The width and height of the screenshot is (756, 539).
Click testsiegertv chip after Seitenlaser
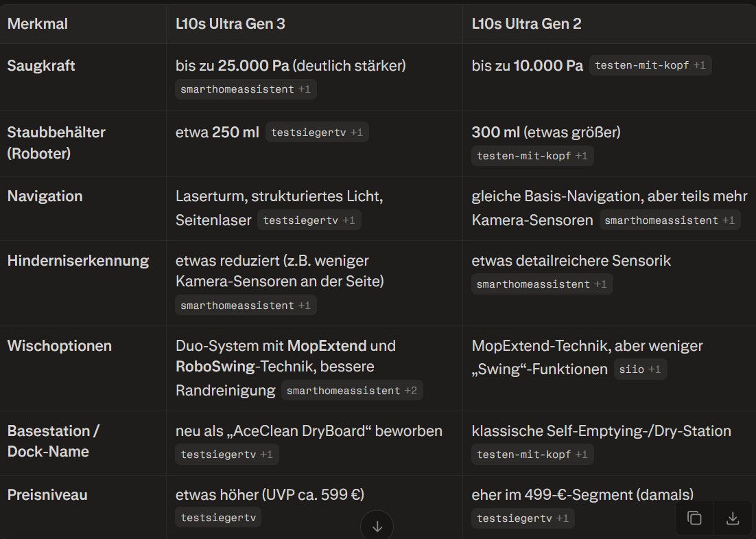click(x=309, y=220)
